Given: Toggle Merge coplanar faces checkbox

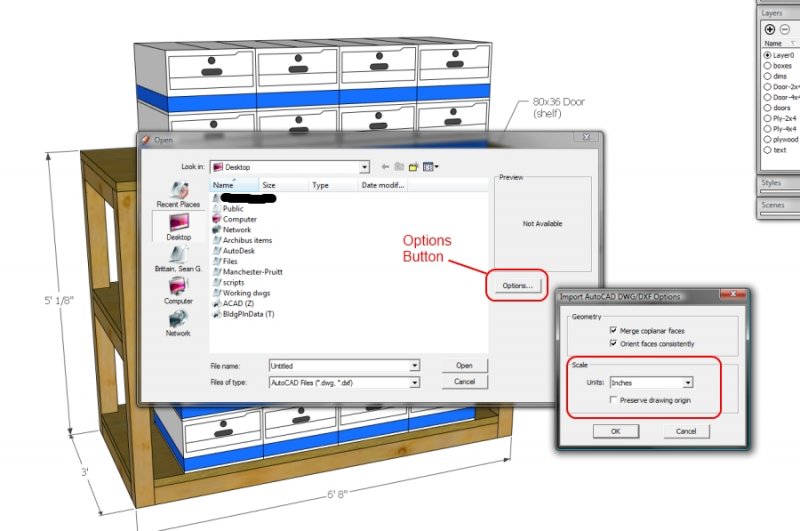Looking at the screenshot, I should (x=613, y=330).
